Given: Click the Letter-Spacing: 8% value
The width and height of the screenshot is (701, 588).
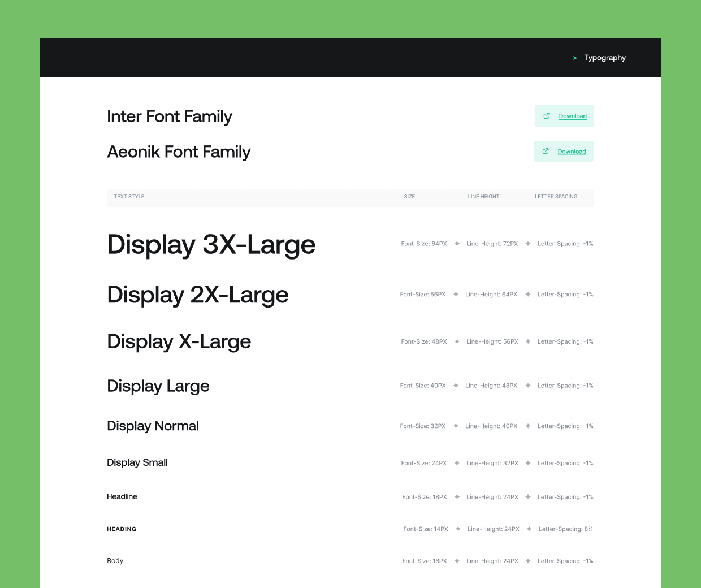Looking at the screenshot, I should click(x=565, y=529).
